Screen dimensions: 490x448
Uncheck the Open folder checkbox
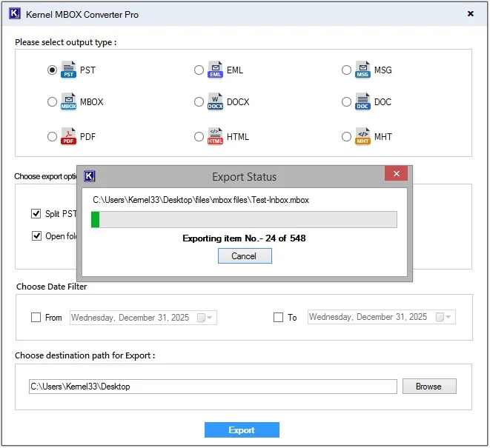(36, 235)
